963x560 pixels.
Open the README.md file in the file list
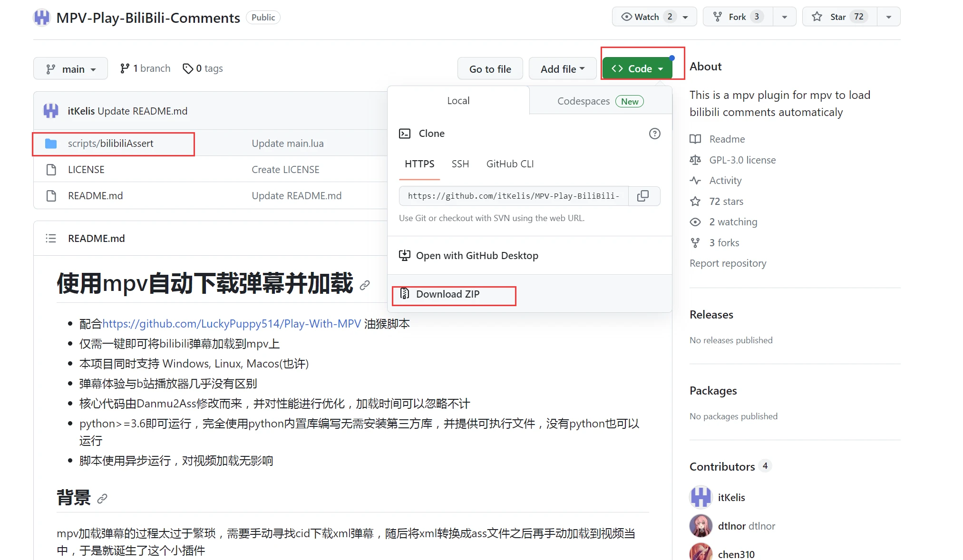[95, 196]
